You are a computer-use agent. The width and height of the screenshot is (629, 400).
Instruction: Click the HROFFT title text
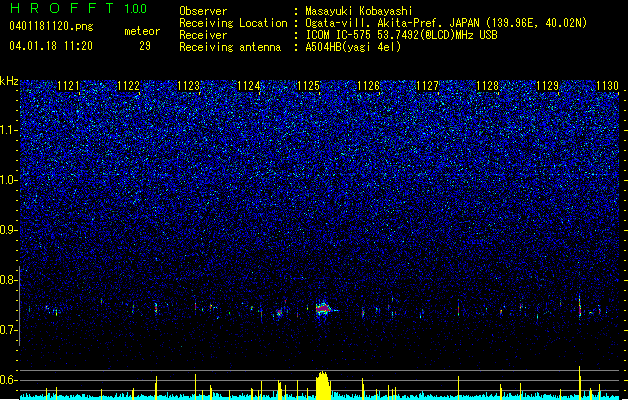point(62,8)
